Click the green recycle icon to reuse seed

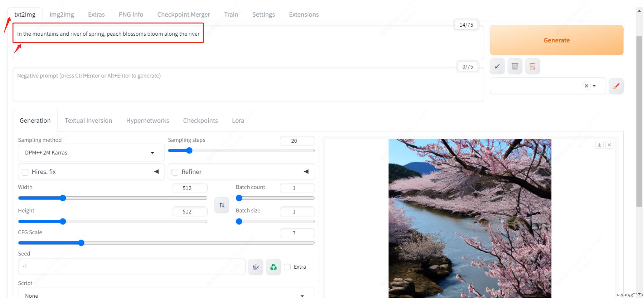pyautogui.click(x=273, y=267)
